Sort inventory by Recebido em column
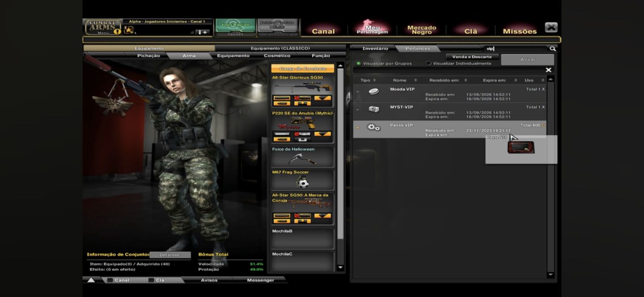Viewport: 644px width, 297px height. tap(448, 80)
